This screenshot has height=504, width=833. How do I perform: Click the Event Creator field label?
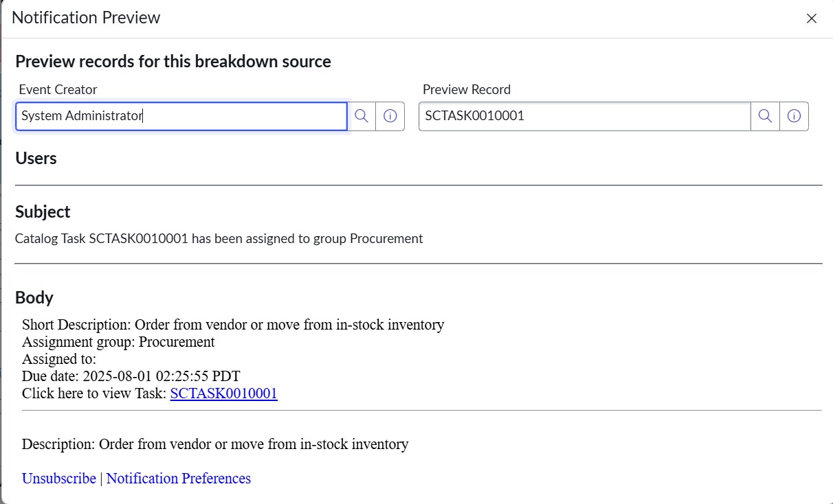point(58,89)
